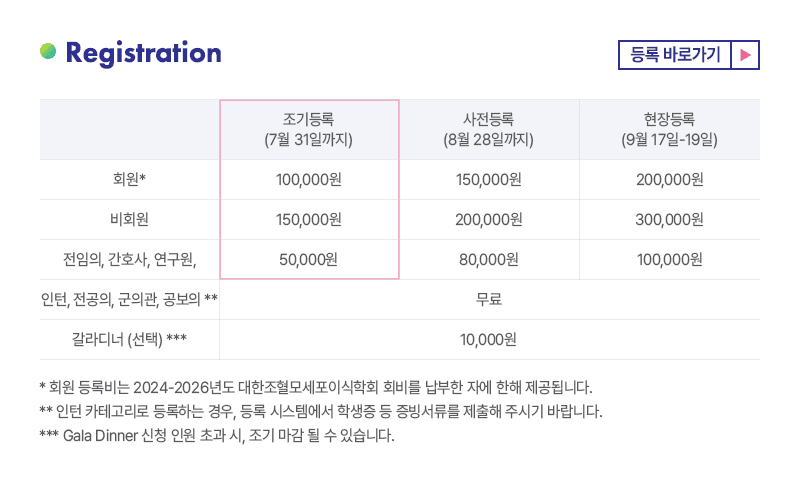Click the gala dinner 10,000원 cell
800x485 pixels.
click(489, 339)
